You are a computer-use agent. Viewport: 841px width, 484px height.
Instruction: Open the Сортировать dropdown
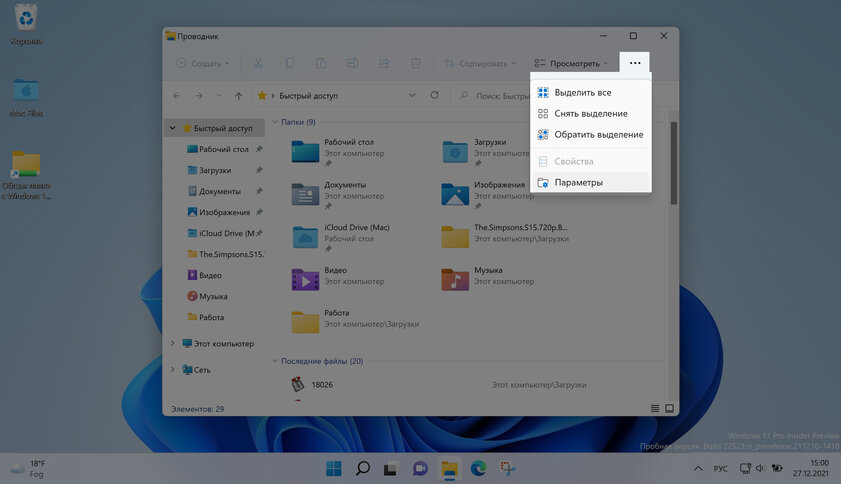tap(480, 63)
